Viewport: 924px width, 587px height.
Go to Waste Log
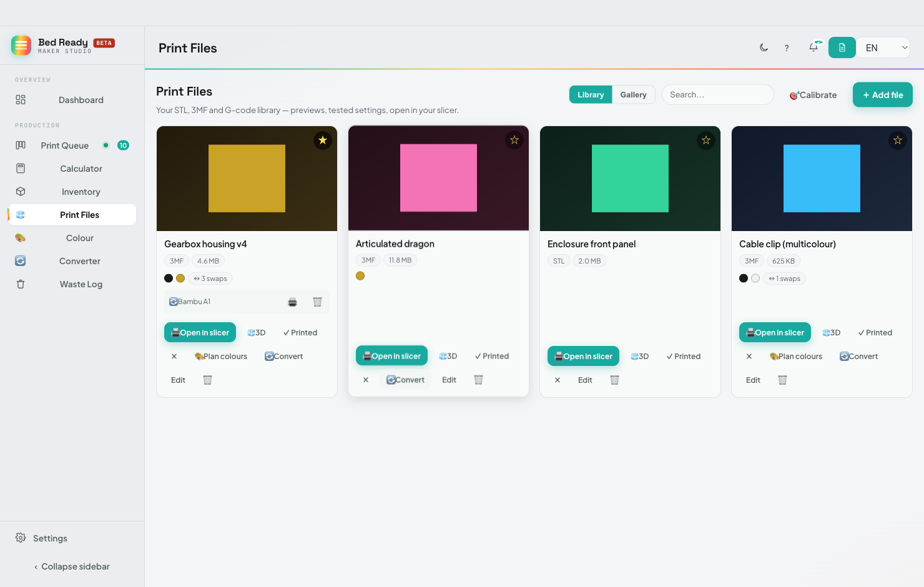[72, 284]
